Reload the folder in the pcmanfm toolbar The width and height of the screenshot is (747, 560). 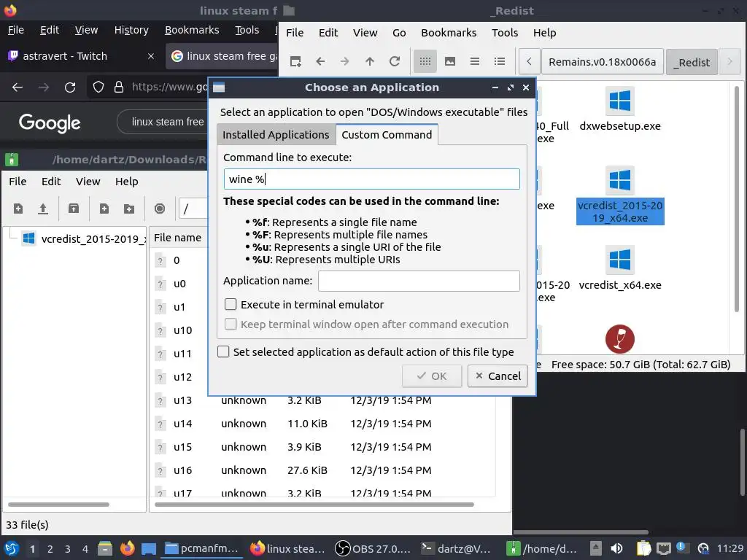coord(395,61)
